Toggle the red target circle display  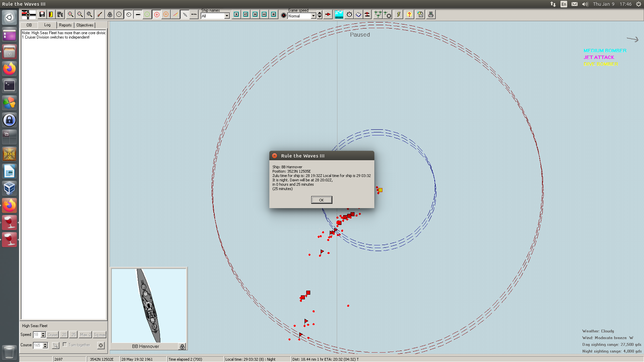point(157,14)
